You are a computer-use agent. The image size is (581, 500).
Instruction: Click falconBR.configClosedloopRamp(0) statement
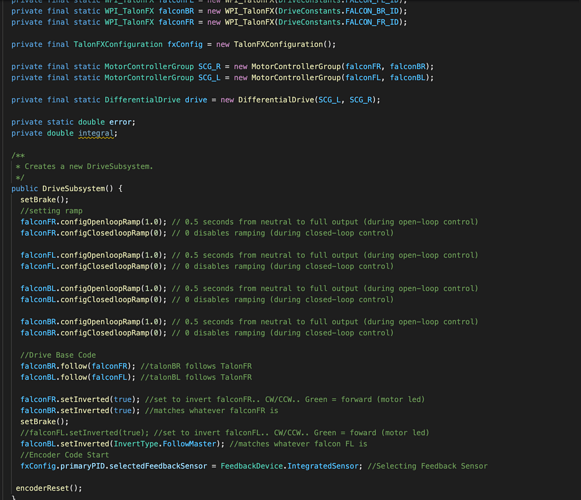pos(93,333)
